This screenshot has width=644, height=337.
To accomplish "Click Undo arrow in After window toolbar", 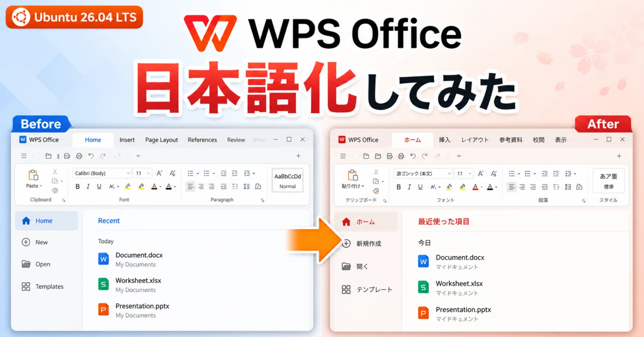I will pyautogui.click(x=413, y=156).
